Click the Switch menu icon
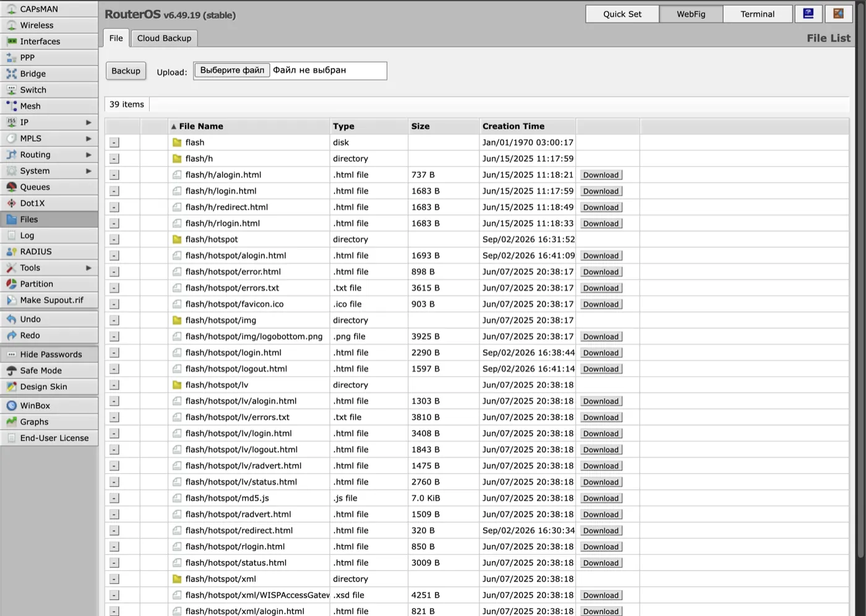The height and width of the screenshot is (616, 866). [11, 90]
